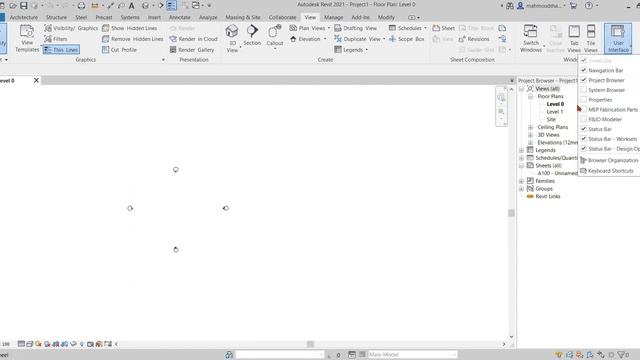The height and width of the screenshot is (360, 640).
Task: Click Show Hidden Lines
Action: tap(129, 28)
